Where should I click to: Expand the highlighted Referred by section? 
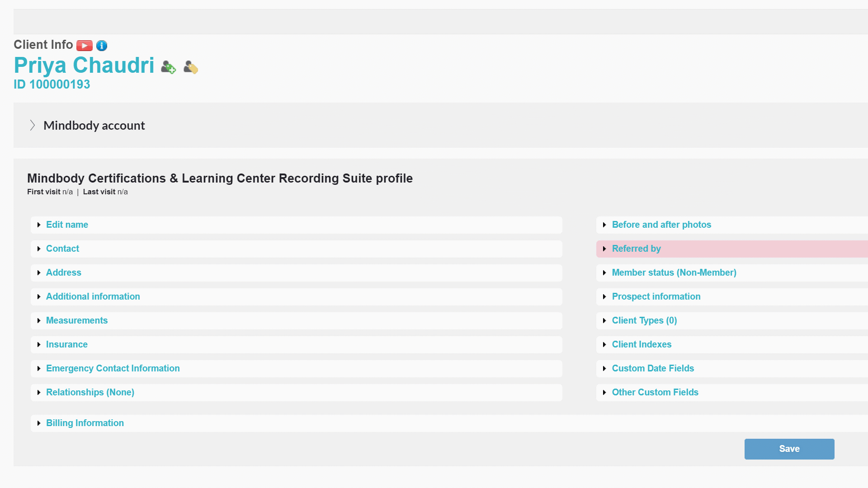732,249
